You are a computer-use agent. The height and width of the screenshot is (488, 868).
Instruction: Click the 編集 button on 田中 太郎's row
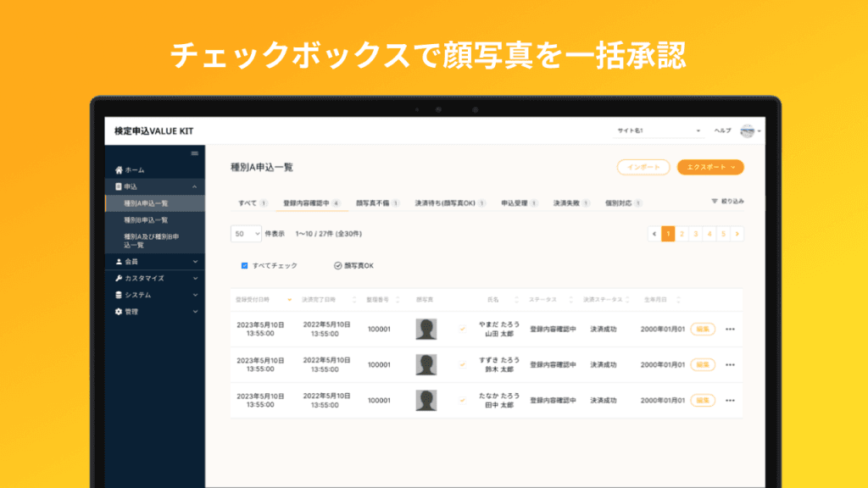(702, 398)
